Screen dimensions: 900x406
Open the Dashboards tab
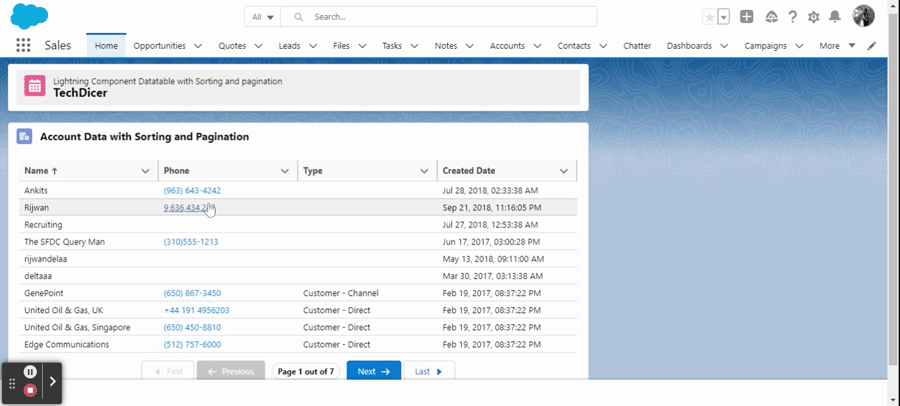pyautogui.click(x=689, y=46)
